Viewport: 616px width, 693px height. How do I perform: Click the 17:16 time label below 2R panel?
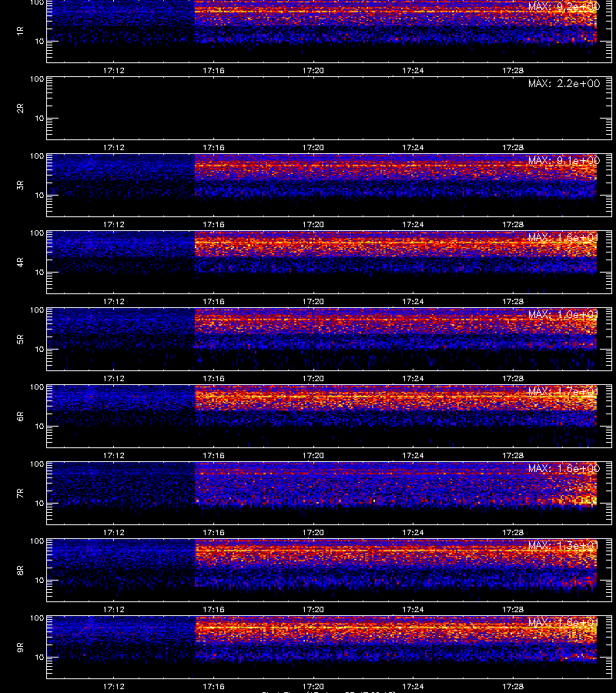pyautogui.click(x=213, y=148)
